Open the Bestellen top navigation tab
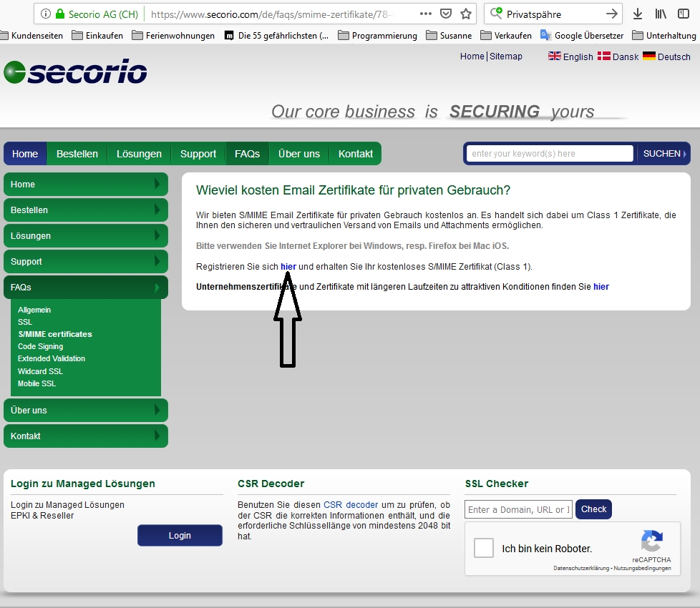This screenshot has width=700, height=608. pos(77,154)
